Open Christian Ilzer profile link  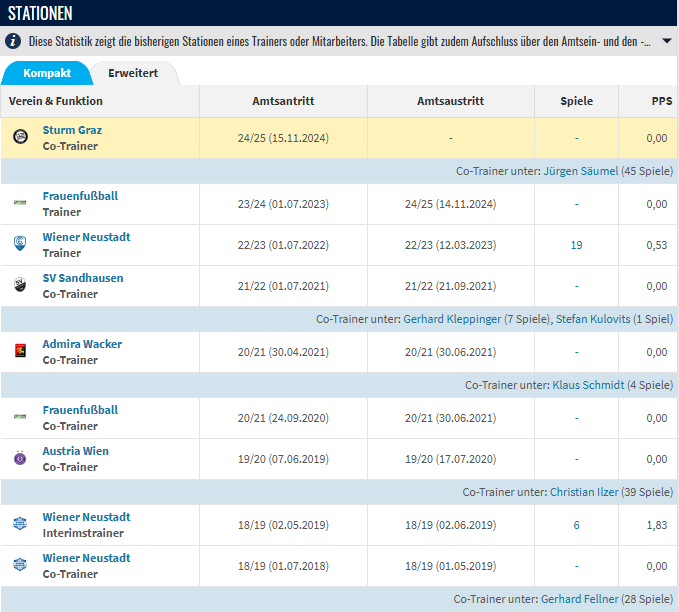(587, 492)
